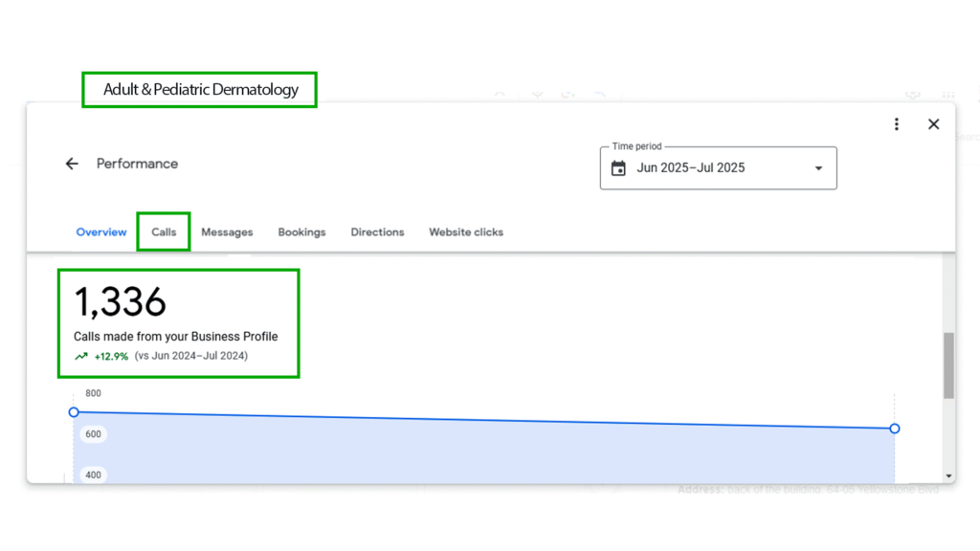Click the back arrow beside Performance
980x551 pixels.
coord(72,164)
